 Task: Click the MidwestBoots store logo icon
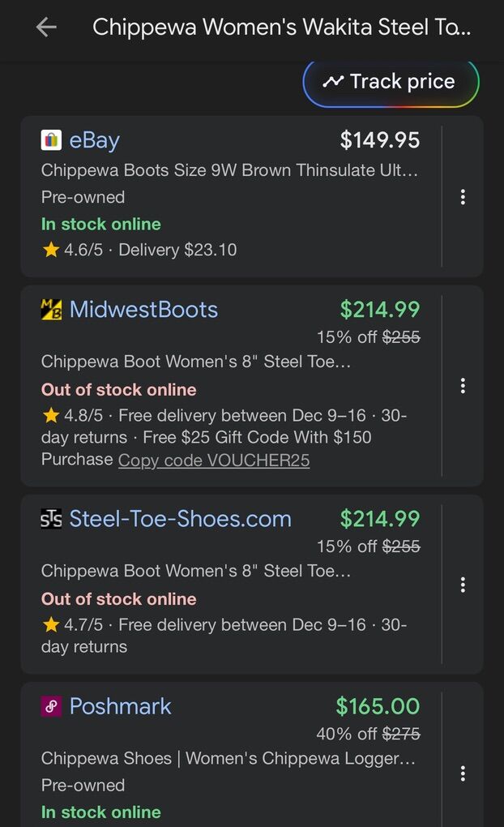click(x=51, y=310)
